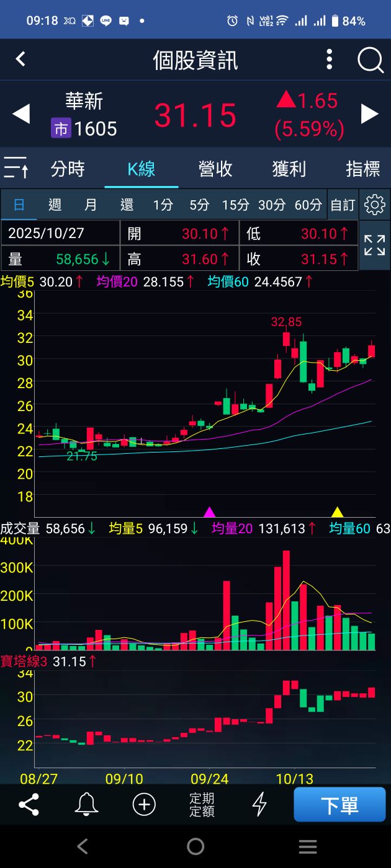Select daily 日 period
This screenshot has height=868, width=391.
coord(19,205)
